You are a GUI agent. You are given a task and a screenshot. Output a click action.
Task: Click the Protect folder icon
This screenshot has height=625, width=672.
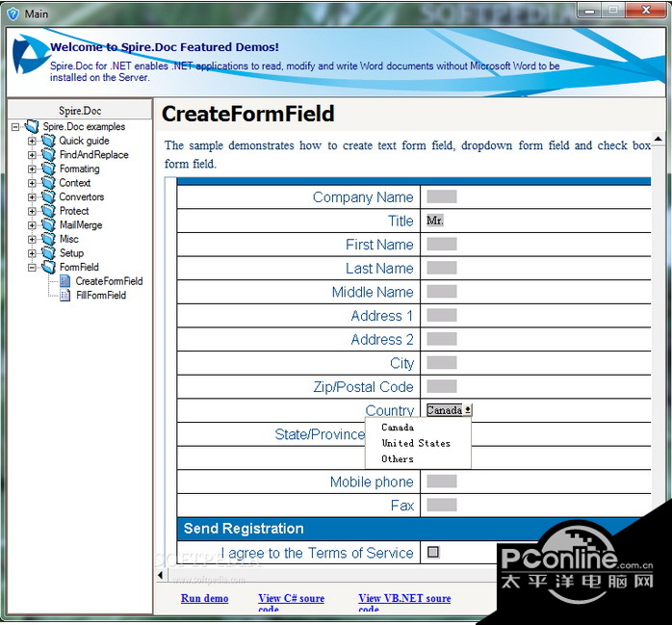tap(48, 211)
